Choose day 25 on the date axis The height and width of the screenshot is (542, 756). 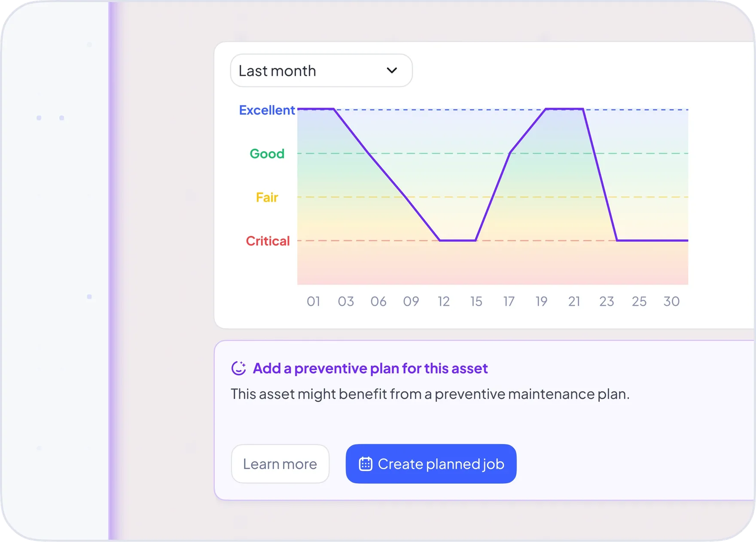pyautogui.click(x=639, y=301)
